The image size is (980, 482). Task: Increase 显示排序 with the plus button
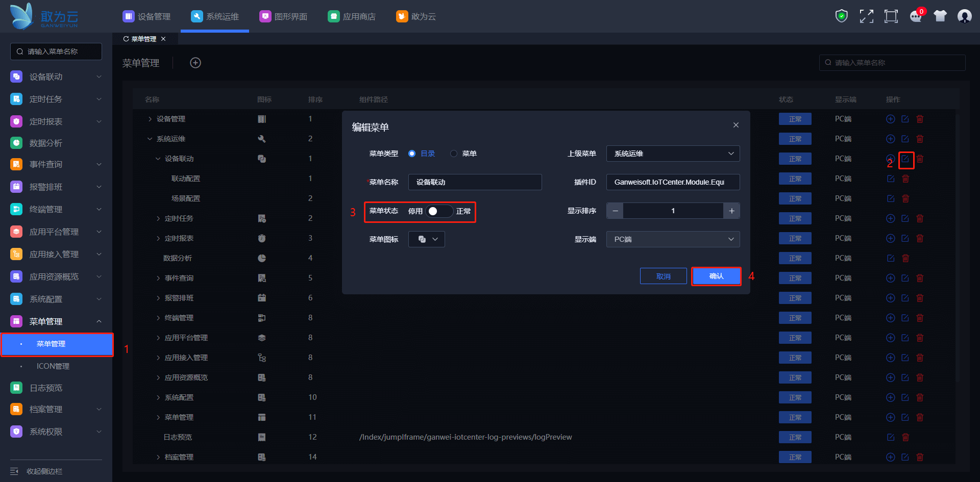pos(731,211)
